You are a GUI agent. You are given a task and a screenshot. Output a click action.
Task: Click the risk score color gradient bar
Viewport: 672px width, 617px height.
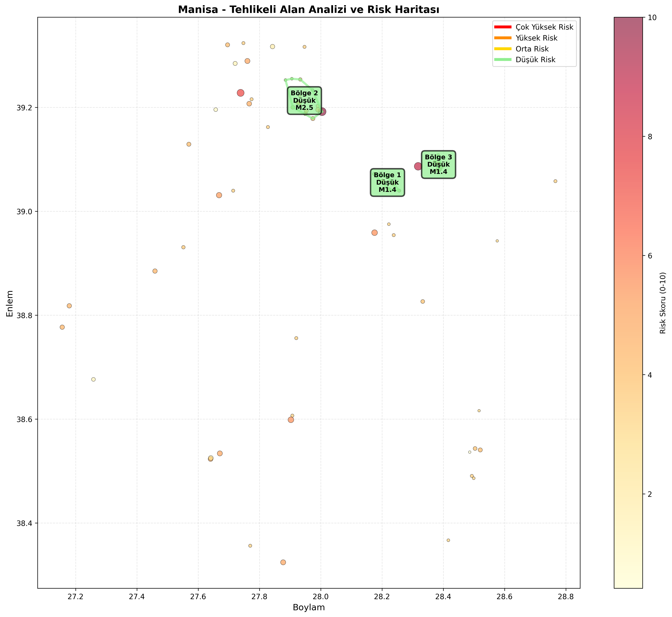tap(628, 303)
